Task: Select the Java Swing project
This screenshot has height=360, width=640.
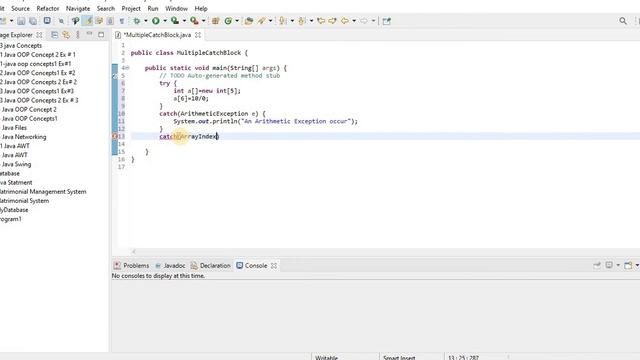Action: click(x=16, y=164)
